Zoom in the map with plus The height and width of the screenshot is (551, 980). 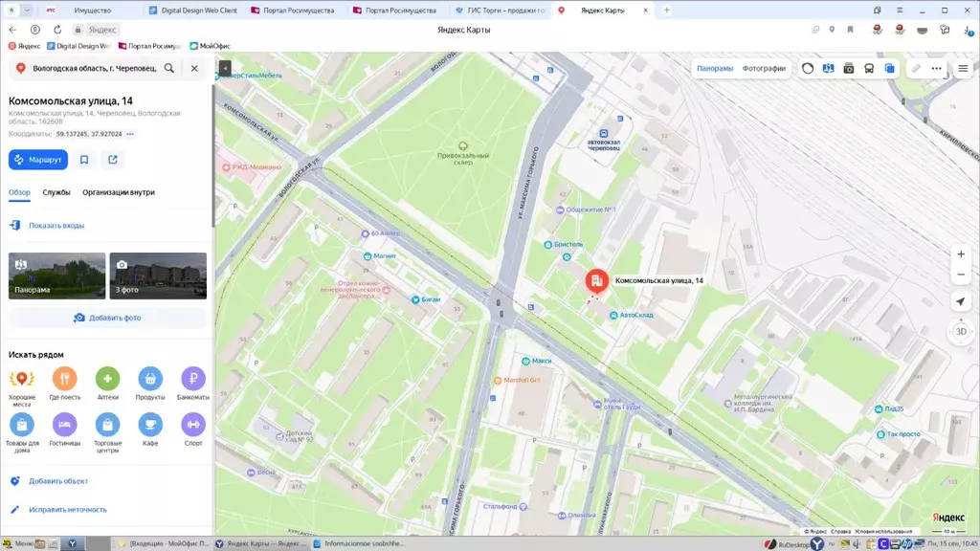click(x=961, y=254)
